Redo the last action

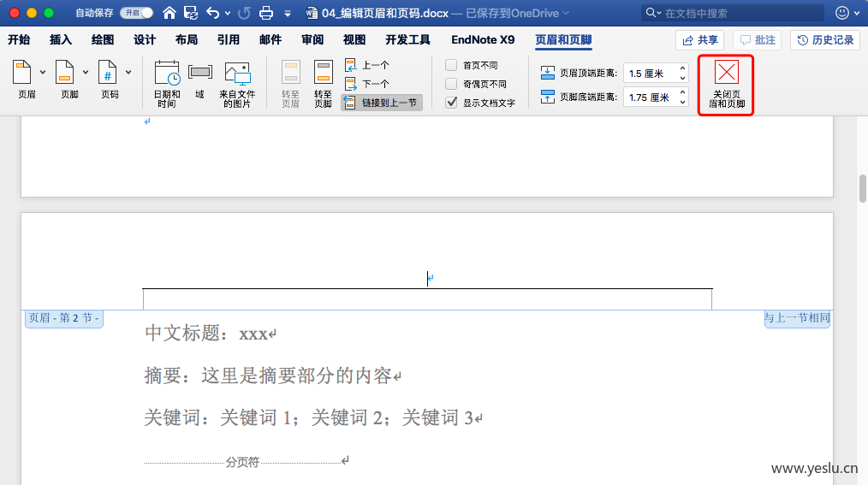click(244, 13)
